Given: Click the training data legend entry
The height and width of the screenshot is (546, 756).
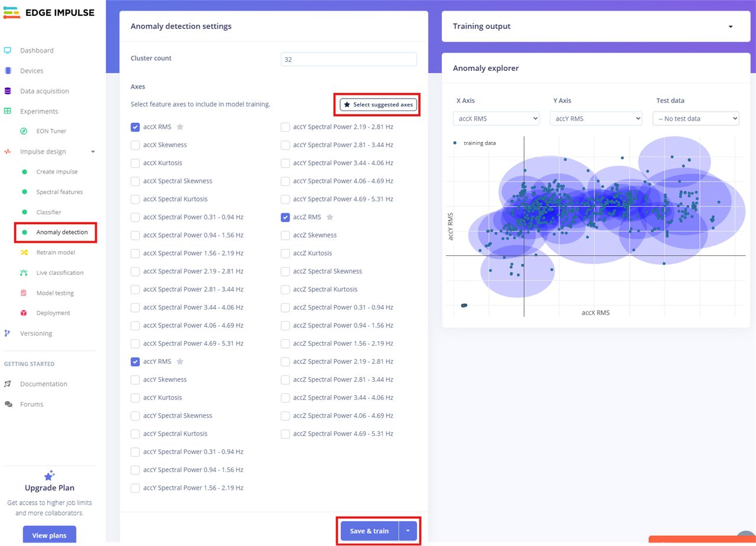Looking at the screenshot, I should (475, 143).
